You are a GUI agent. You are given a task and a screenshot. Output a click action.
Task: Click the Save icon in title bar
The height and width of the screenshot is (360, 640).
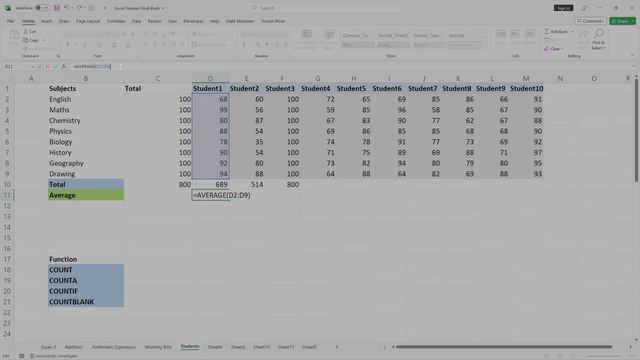[57, 8]
